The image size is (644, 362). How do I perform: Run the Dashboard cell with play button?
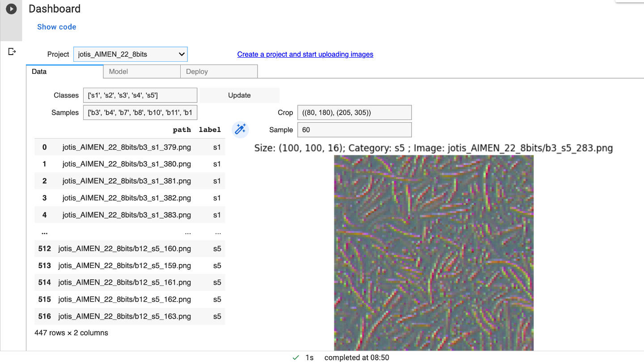[11, 9]
